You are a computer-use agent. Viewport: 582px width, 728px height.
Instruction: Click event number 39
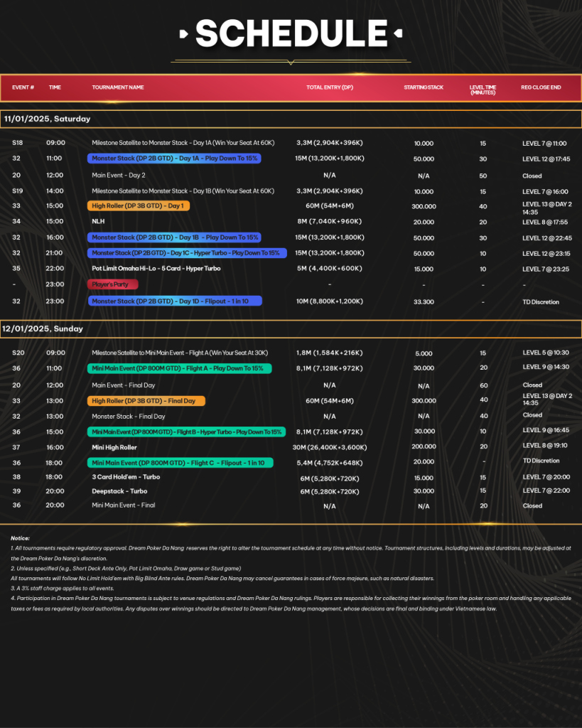tap(16, 491)
